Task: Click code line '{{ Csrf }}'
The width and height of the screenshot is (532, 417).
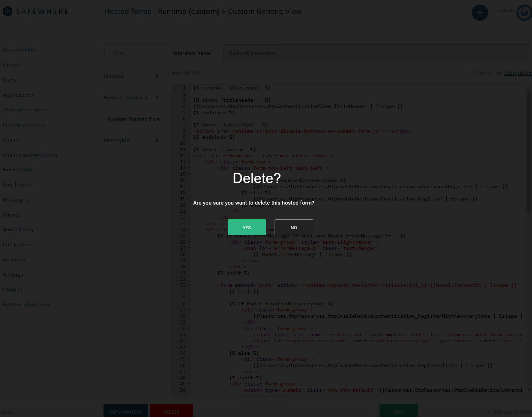Action: point(244,292)
